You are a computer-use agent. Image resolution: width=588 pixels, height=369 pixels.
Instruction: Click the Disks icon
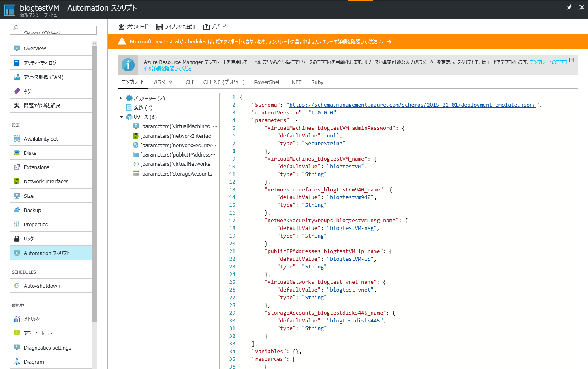click(x=17, y=153)
